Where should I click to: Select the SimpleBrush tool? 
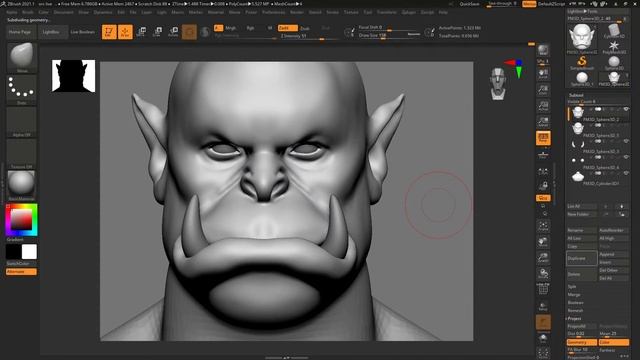click(582, 62)
